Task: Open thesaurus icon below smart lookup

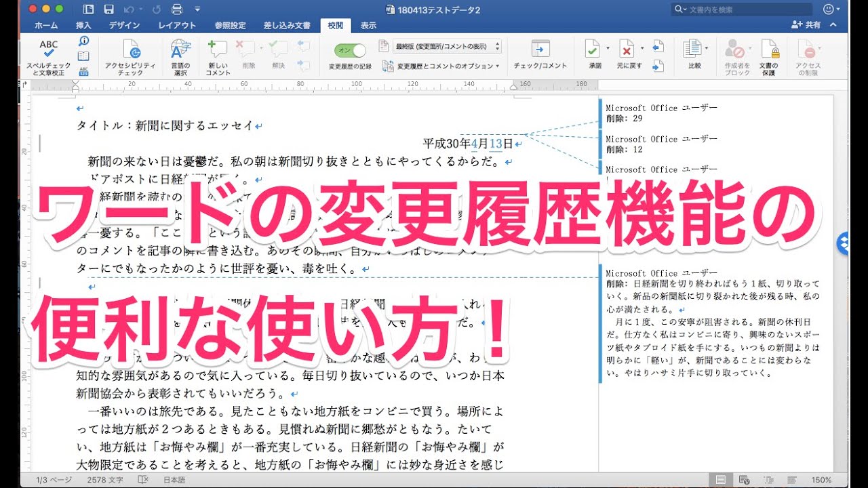Action: point(83,56)
